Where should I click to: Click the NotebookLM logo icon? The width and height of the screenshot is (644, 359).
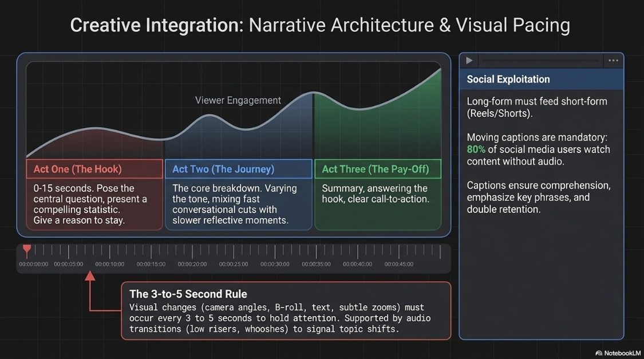point(598,353)
